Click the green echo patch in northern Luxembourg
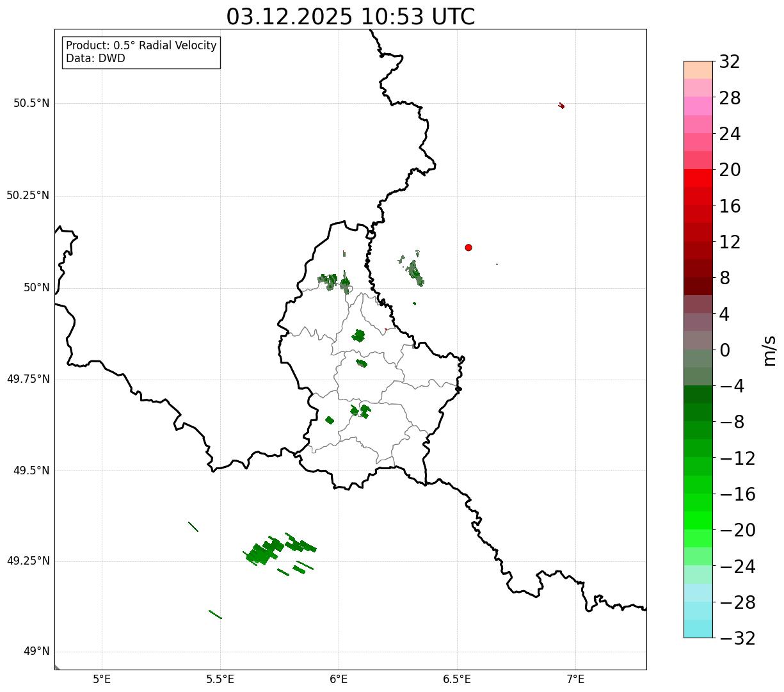This screenshot has height=692, width=784. pyautogui.click(x=334, y=280)
